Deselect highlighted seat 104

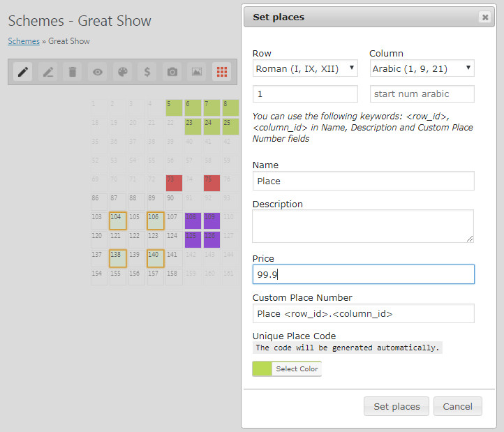[x=117, y=221]
